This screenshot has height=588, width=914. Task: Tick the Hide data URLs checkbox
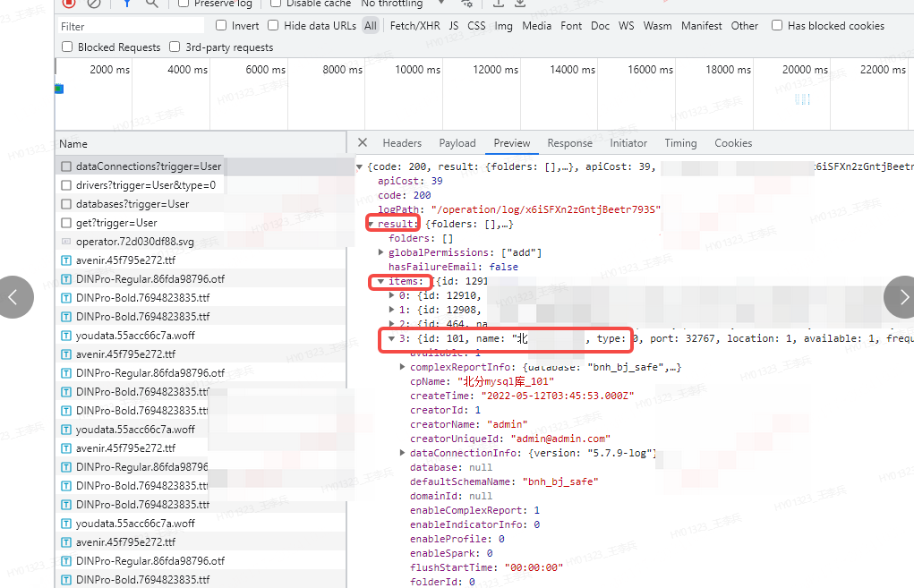click(x=273, y=25)
